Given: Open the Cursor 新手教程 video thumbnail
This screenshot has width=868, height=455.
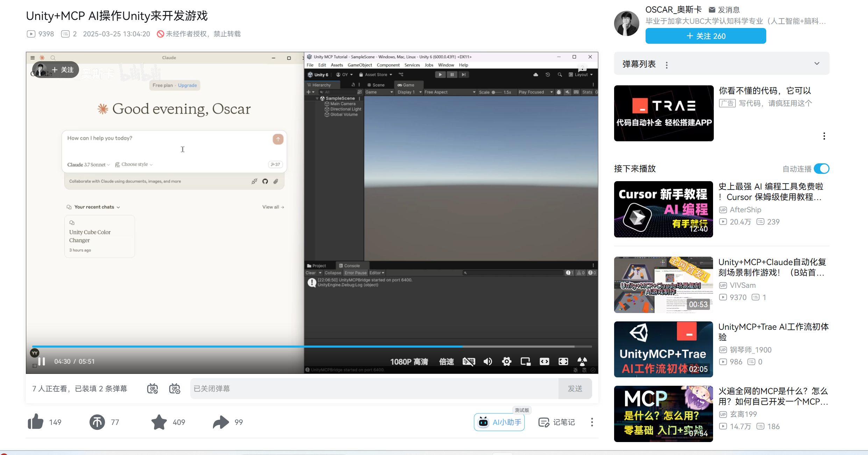Looking at the screenshot, I should (x=663, y=209).
